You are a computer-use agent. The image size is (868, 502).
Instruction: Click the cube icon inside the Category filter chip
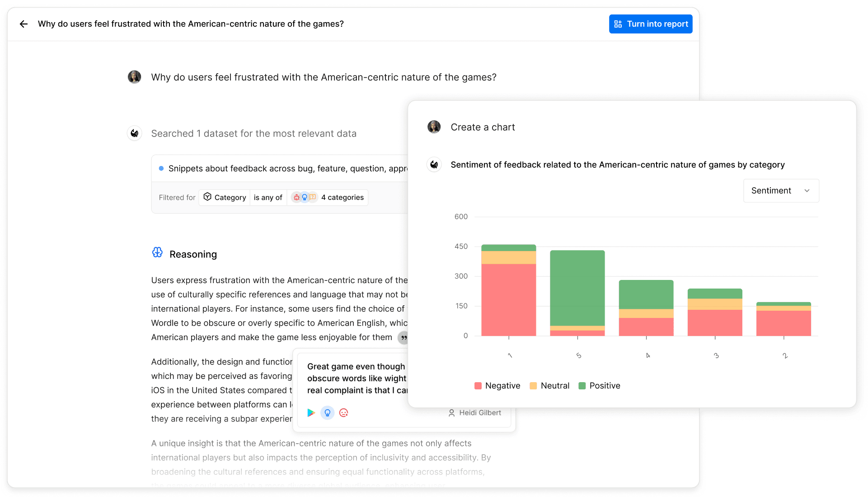[207, 197]
